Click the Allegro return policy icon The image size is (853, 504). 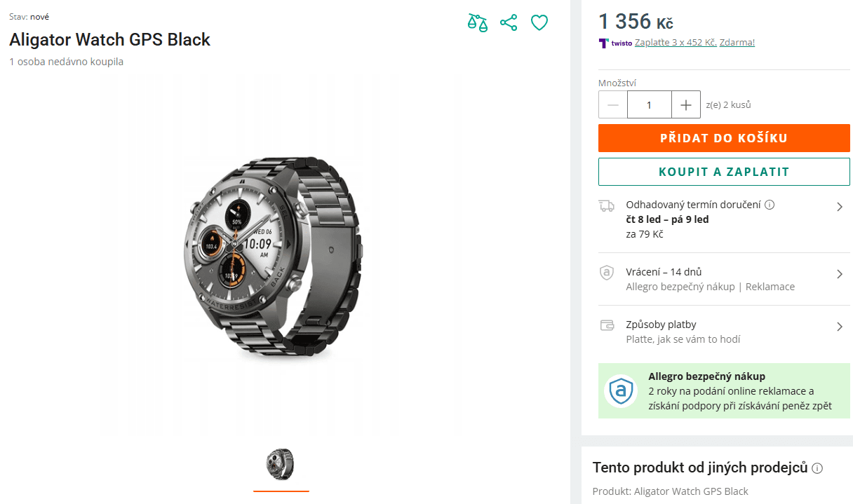click(x=606, y=272)
